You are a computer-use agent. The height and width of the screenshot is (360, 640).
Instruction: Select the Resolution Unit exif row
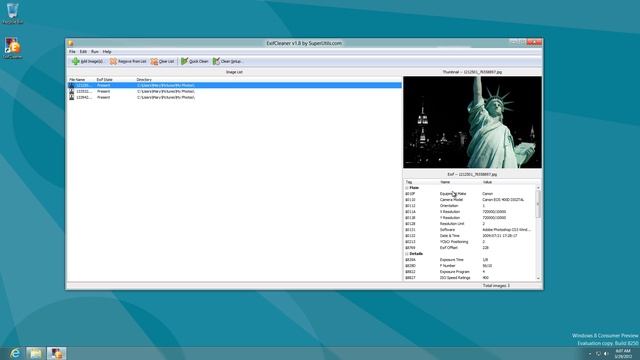(x=469, y=224)
